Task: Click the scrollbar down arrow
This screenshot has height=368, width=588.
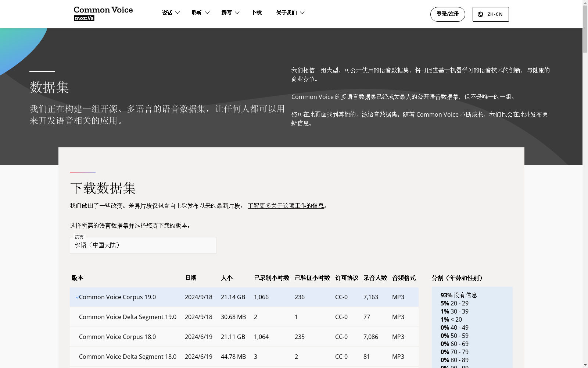Action: coord(585,365)
